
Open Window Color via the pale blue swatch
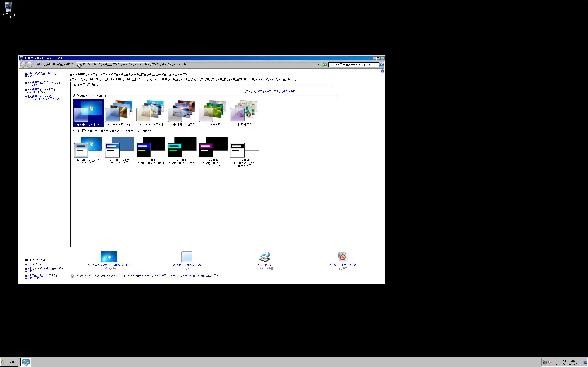pos(187,257)
